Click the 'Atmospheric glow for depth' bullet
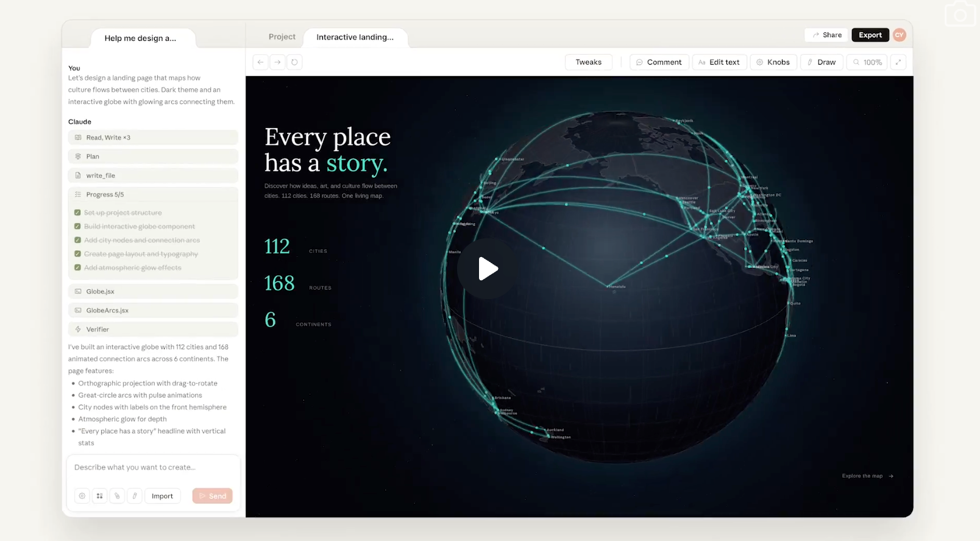This screenshot has width=980, height=541. point(122,419)
